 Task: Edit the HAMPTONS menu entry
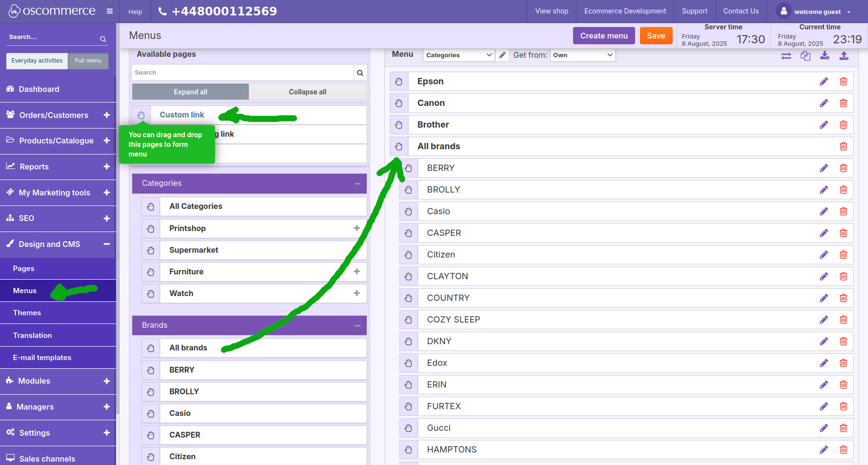click(824, 450)
